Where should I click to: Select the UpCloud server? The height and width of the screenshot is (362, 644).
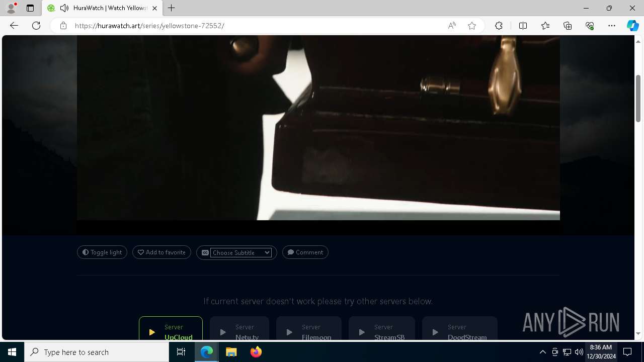(171, 328)
